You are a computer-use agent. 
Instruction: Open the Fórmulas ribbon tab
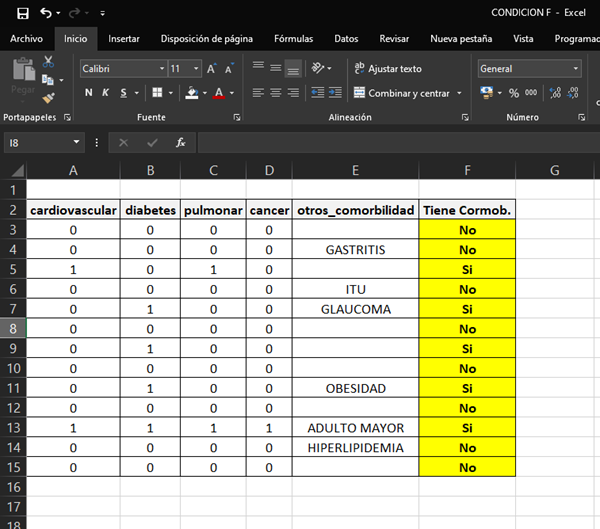pyautogui.click(x=293, y=39)
